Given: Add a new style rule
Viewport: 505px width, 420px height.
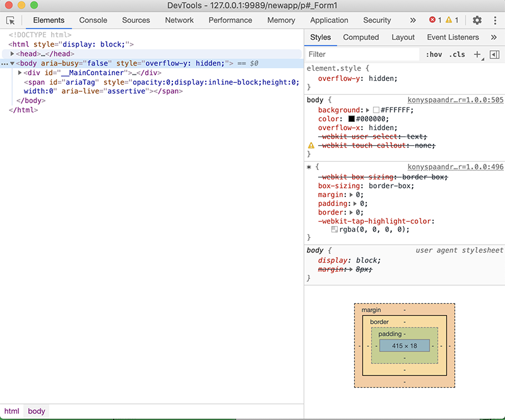Looking at the screenshot, I should 477,54.
